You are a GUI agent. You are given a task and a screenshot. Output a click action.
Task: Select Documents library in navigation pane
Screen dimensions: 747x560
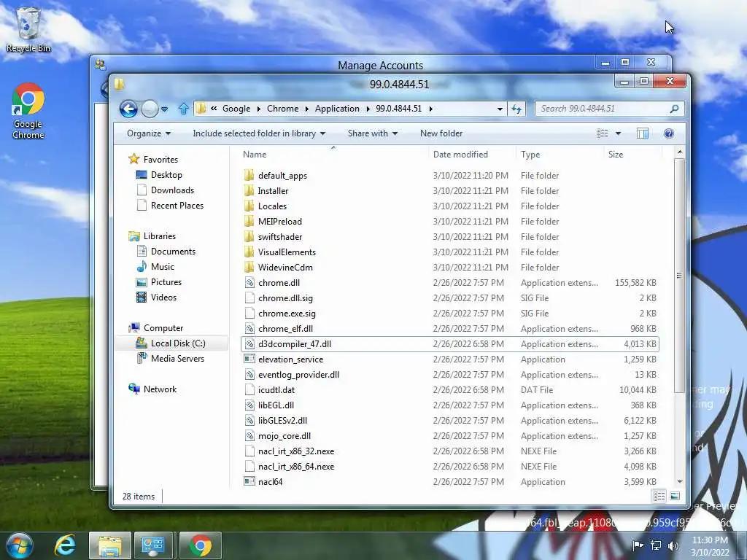point(173,252)
